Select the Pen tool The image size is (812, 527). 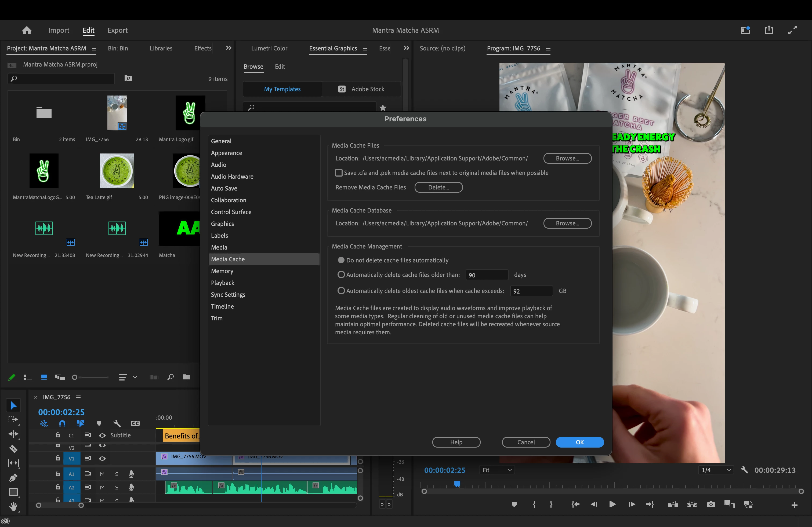click(x=13, y=478)
